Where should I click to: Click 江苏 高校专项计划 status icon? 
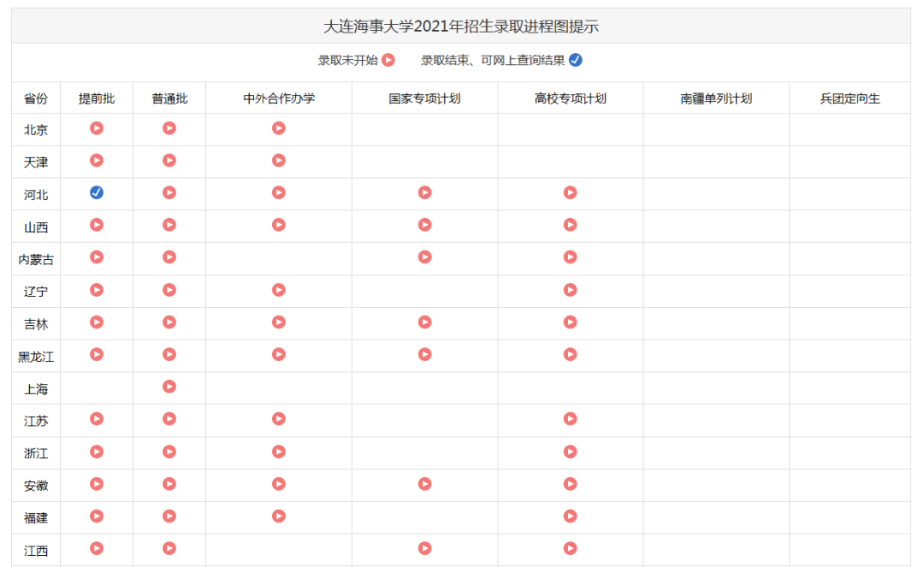[x=570, y=419]
